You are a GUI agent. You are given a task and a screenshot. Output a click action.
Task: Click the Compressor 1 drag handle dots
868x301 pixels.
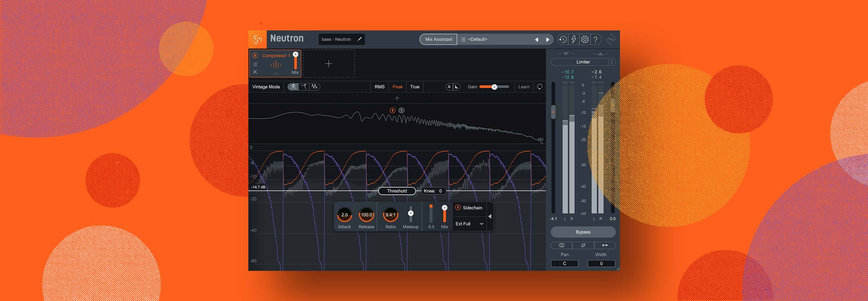point(276,73)
